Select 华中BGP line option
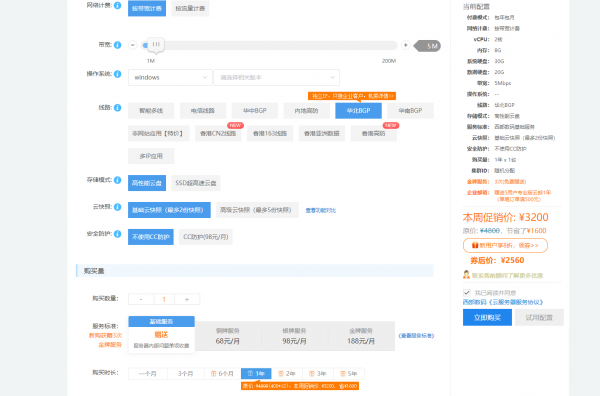Viewport: 600px width, 396px height. coord(255,111)
